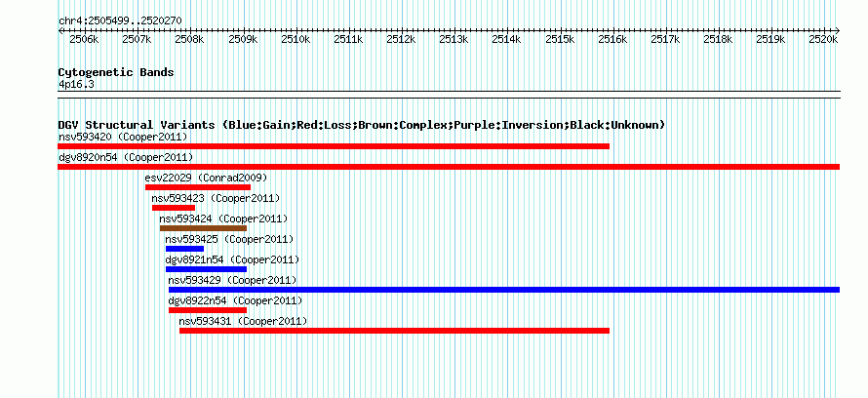
Task: Click the 2519k ruler position
Action: click(x=771, y=39)
